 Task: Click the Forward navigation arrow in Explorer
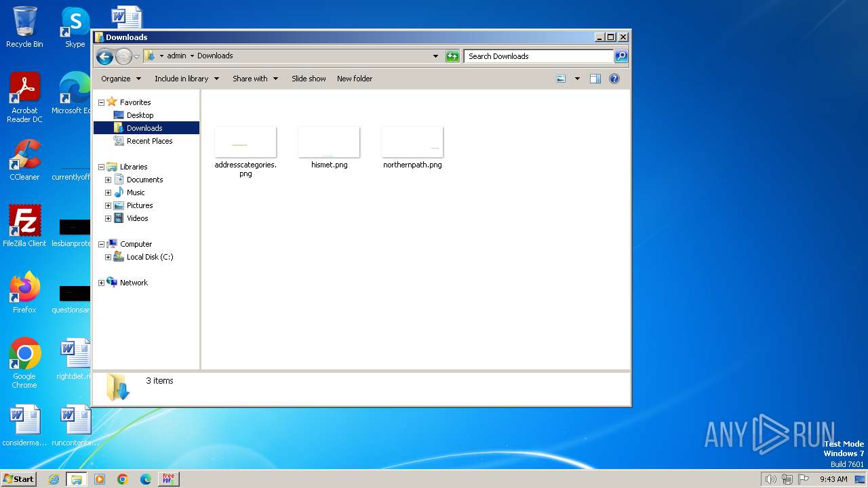point(123,56)
